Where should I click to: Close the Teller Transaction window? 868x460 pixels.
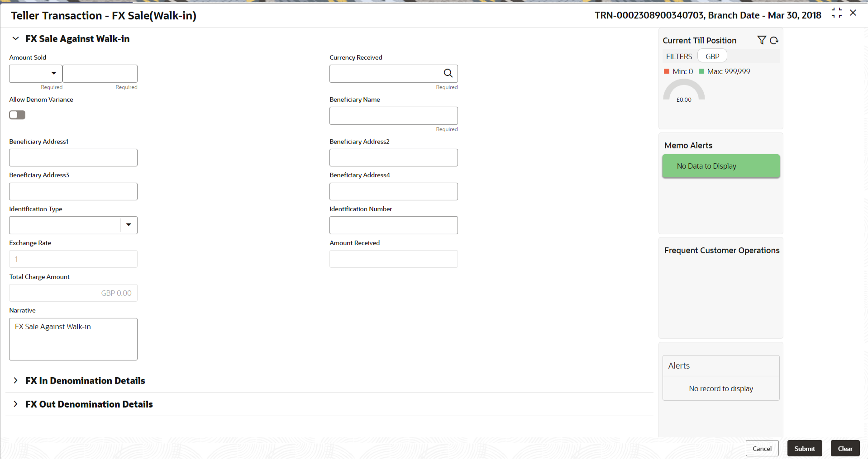point(853,13)
